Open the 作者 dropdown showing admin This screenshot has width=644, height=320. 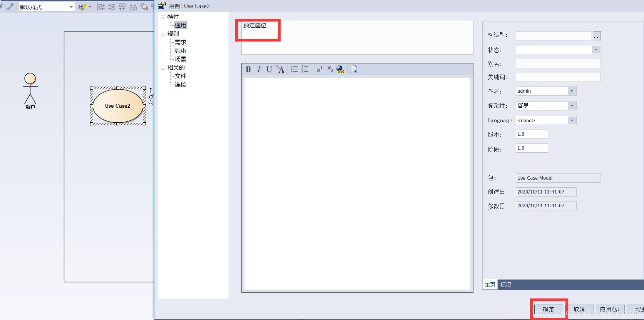pos(572,91)
